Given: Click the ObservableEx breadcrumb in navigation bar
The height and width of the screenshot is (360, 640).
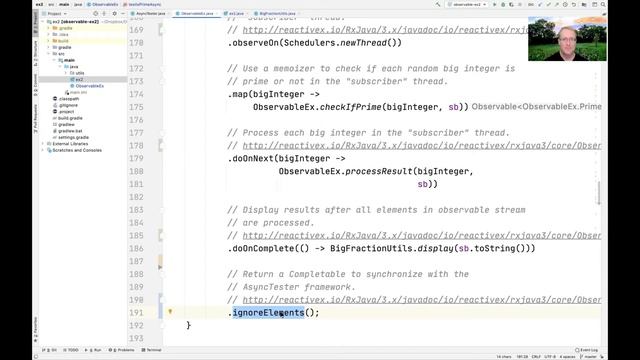Looking at the screenshot, I should [x=102, y=4].
